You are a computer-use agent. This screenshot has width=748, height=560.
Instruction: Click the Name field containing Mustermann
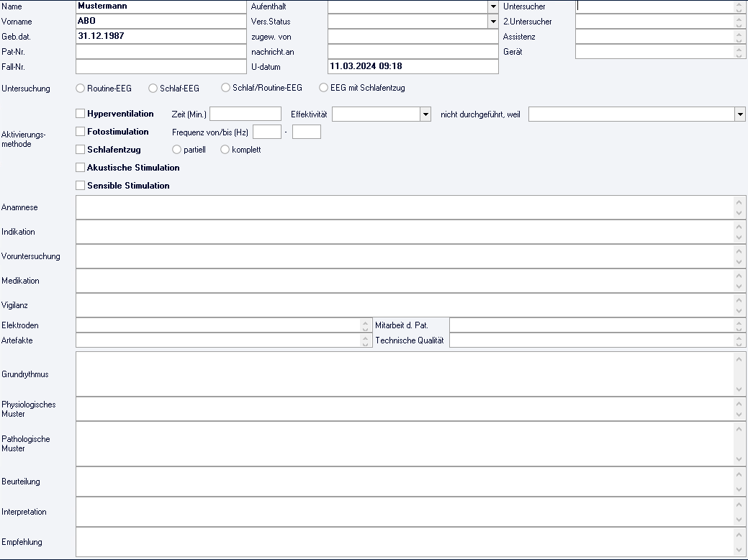coord(161,6)
